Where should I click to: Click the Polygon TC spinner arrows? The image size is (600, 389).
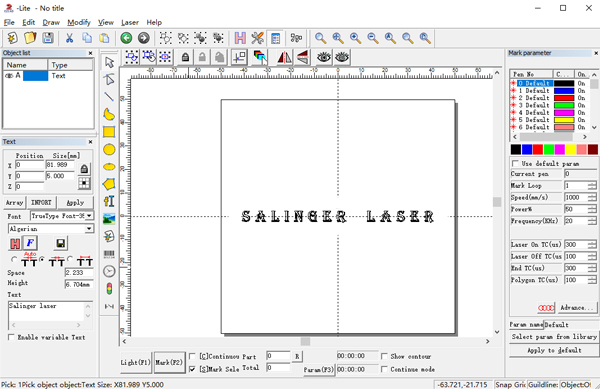click(592, 280)
